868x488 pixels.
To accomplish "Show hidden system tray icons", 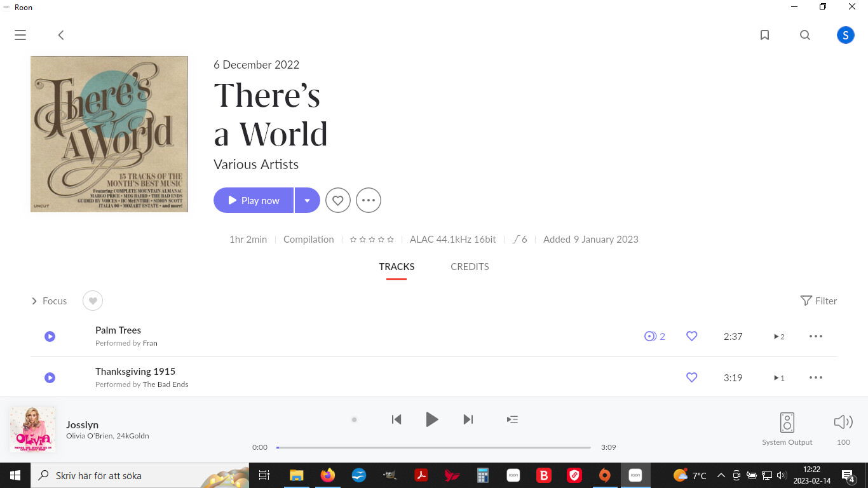I will (721, 475).
